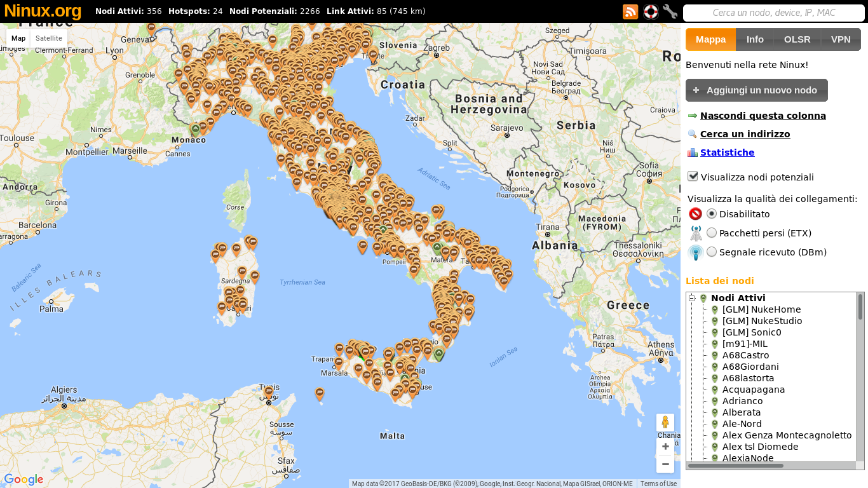Click the node icon beside [GLM] NukeHome
The image size is (868, 488).
tap(715, 309)
